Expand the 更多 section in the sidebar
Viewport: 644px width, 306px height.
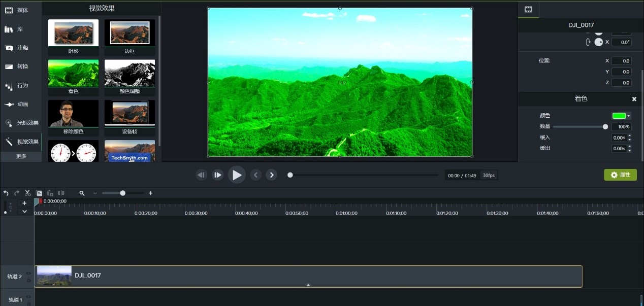(21, 157)
